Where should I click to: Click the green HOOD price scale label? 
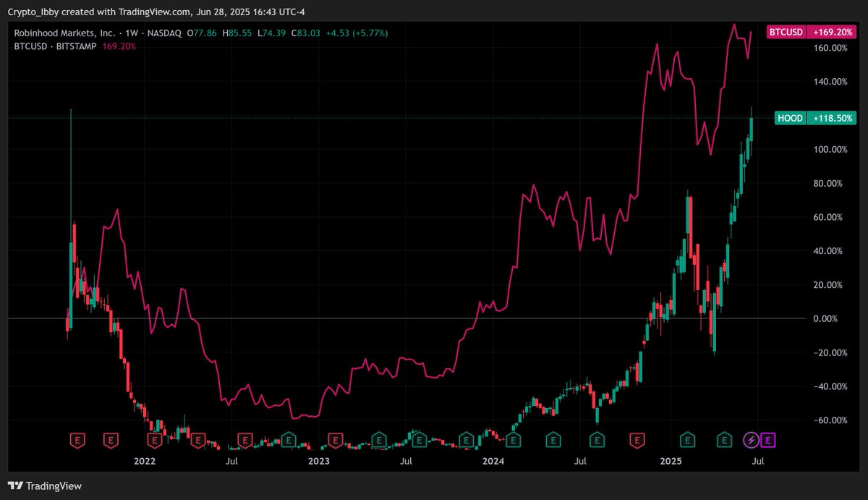click(x=790, y=118)
